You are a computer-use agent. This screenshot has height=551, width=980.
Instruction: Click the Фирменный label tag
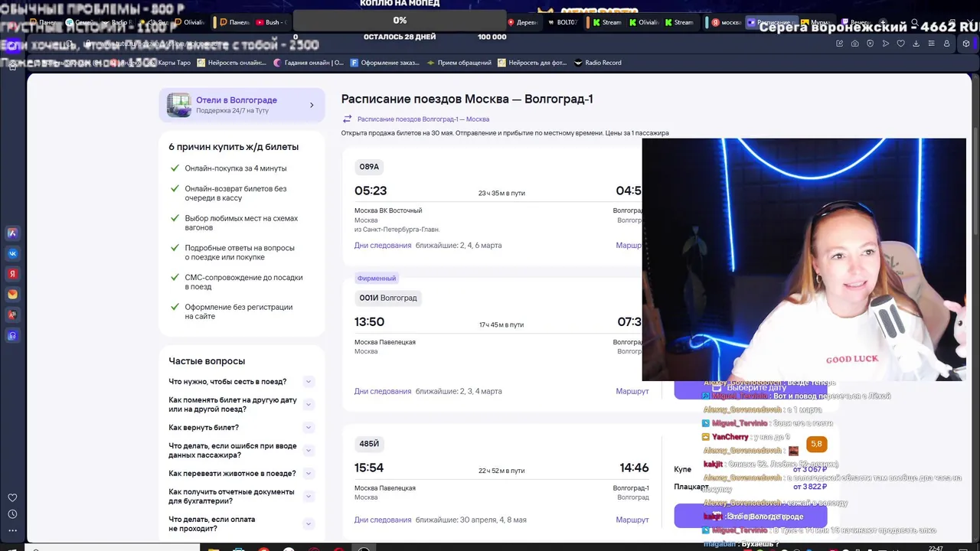(376, 279)
